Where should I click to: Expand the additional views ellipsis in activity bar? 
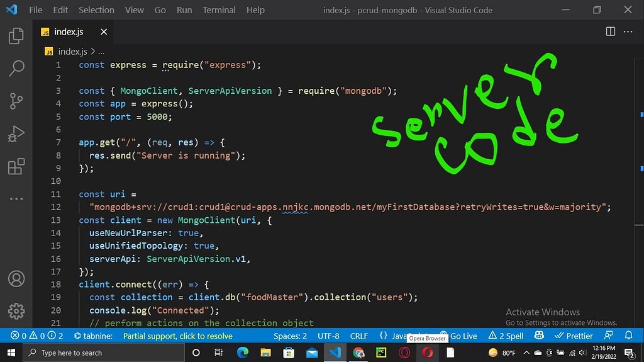pos(16,199)
